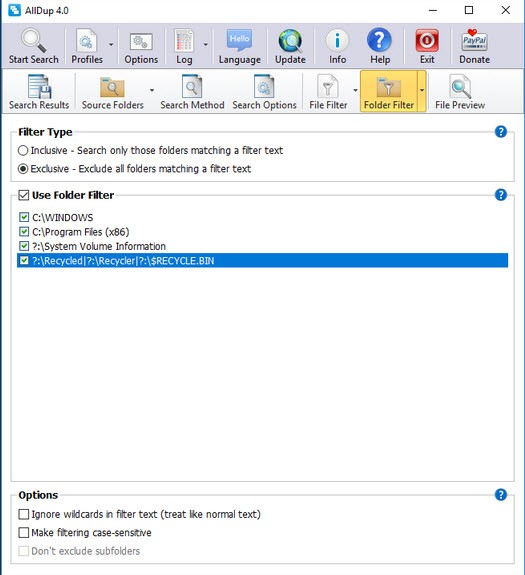Screen dimensions: 525x575
Task: Uncheck the Use Folder Filter checkbox
Action: (x=23, y=195)
